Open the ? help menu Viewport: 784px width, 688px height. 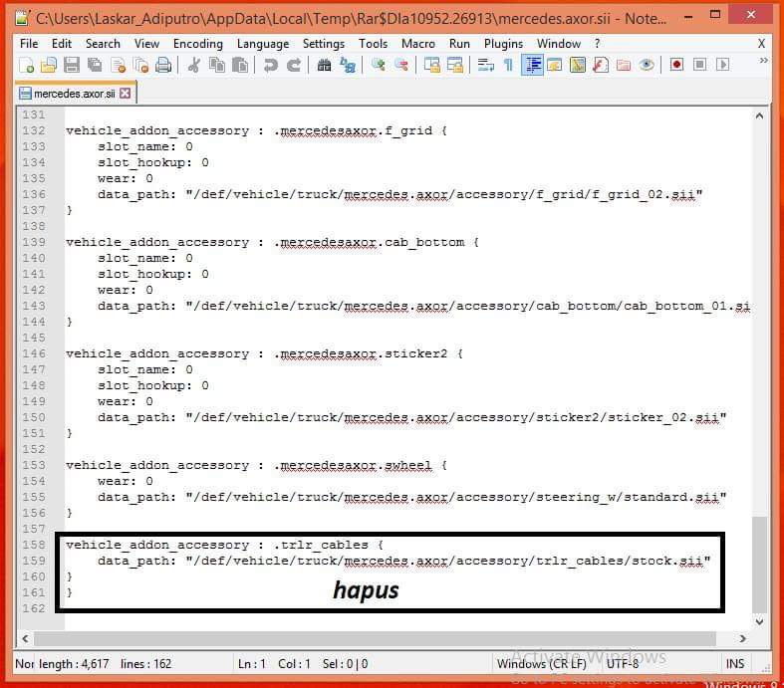(597, 44)
